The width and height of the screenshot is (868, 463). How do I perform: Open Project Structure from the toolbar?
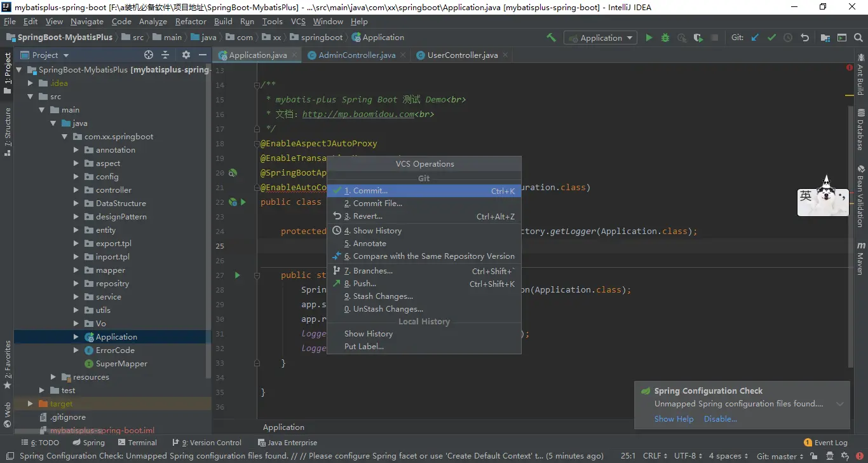[x=825, y=38]
